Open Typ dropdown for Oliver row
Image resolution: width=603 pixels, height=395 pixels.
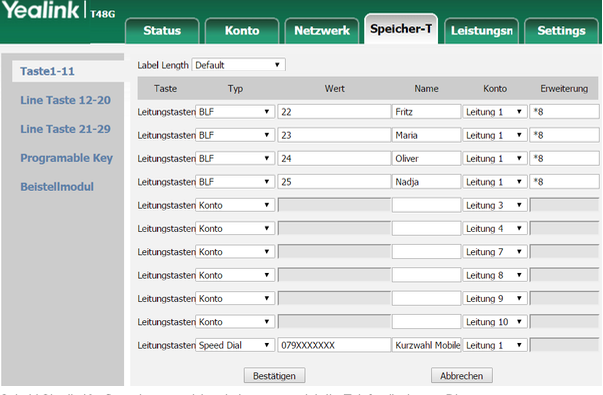click(x=235, y=158)
